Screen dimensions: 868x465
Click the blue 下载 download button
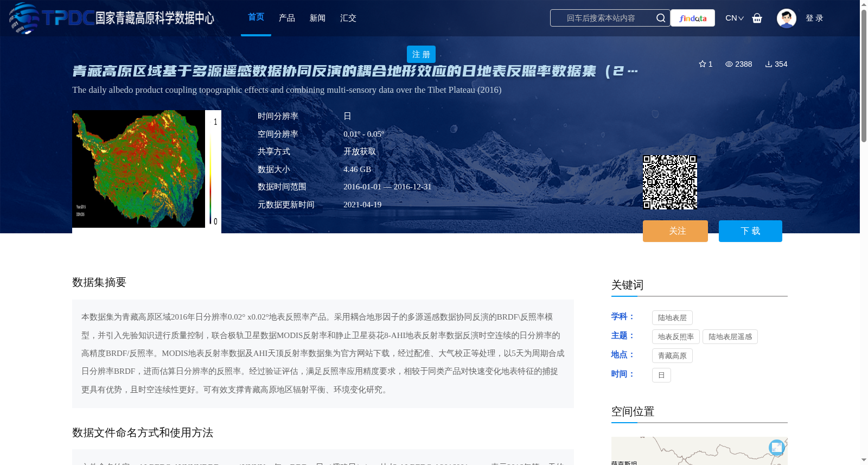pos(750,231)
